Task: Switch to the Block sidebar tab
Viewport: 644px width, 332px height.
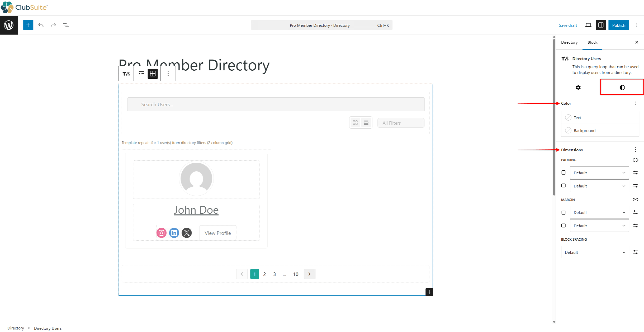Action: pyautogui.click(x=592, y=42)
